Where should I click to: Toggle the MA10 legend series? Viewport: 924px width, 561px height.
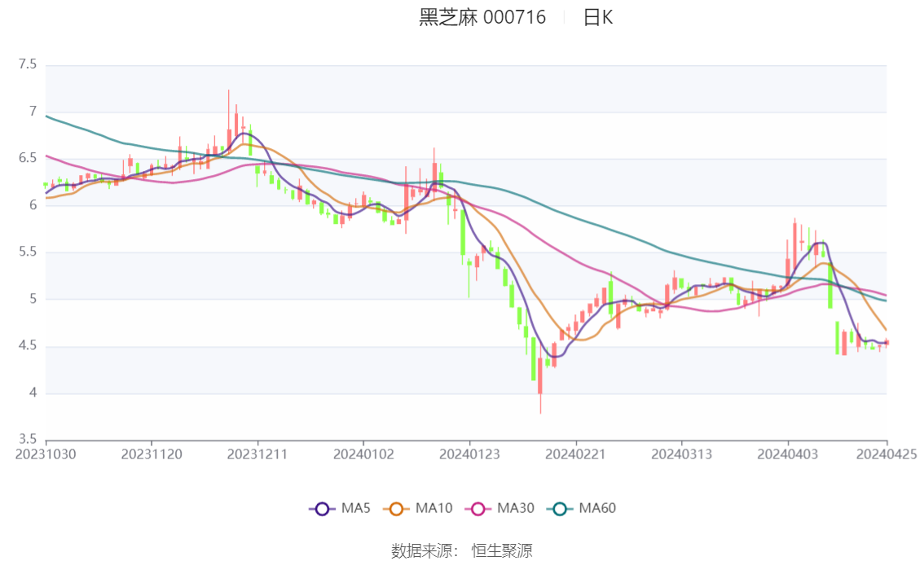click(x=418, y=509)
